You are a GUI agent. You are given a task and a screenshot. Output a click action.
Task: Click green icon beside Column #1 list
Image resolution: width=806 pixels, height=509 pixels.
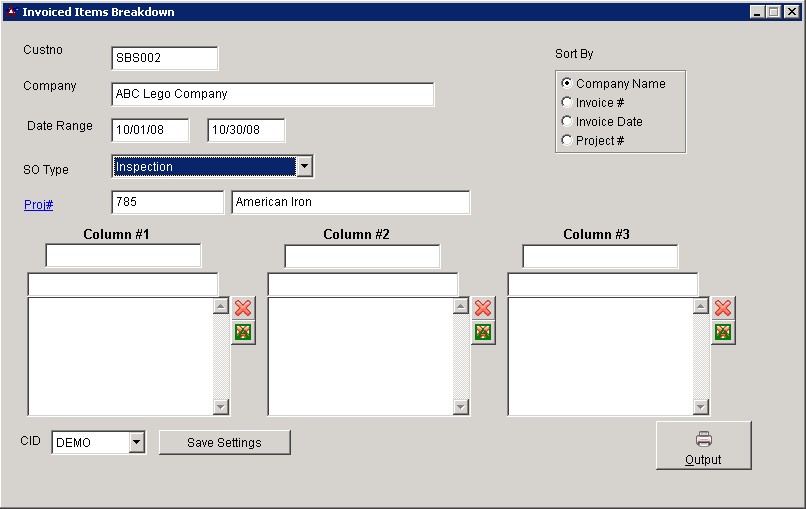(x=243, y=332)
